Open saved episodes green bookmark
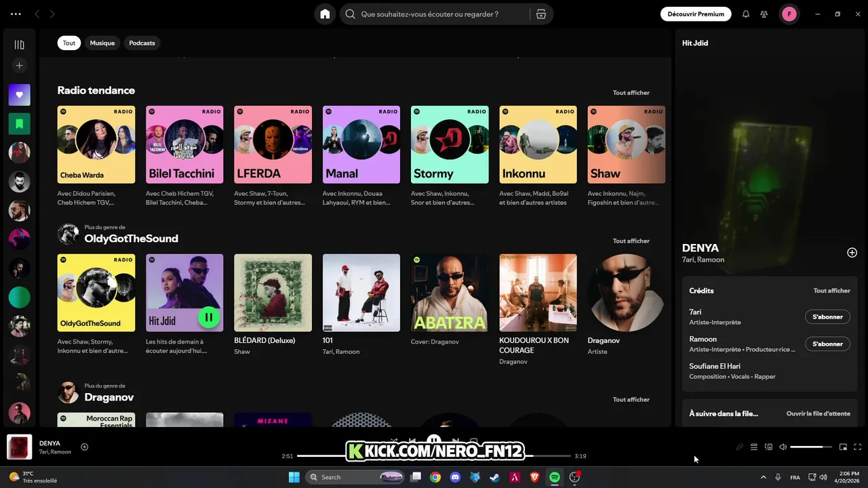This screenshot has height=488, width=868. 19,123
